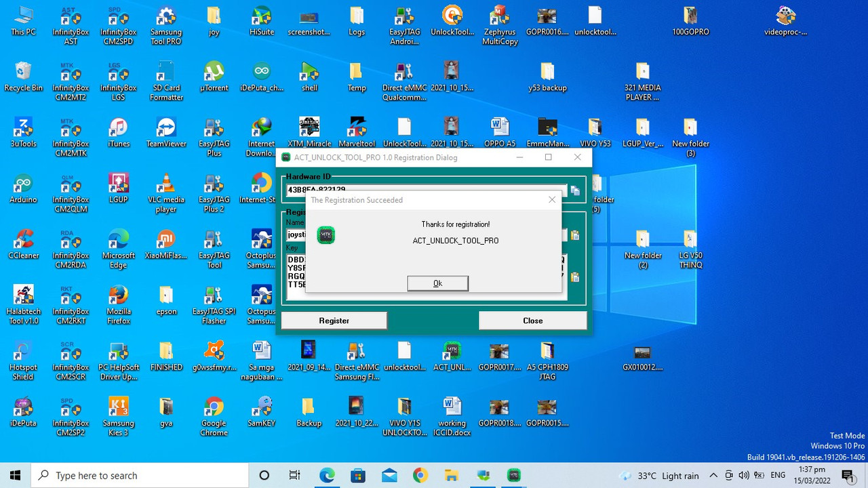This screenshot has height=488, width=868.
Task: Select the InfinityBox CM2SPD shortcut
Action: 118,26
